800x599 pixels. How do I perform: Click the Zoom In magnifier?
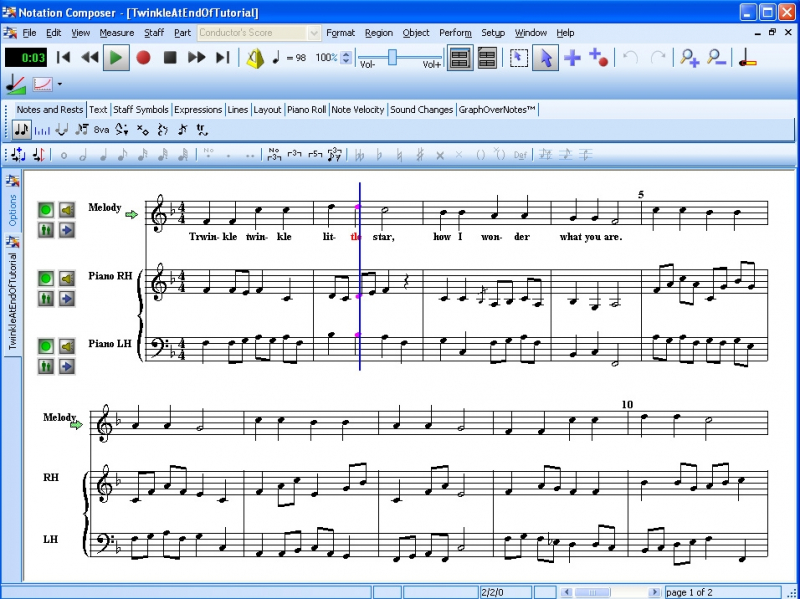click(x=689, y=58)
